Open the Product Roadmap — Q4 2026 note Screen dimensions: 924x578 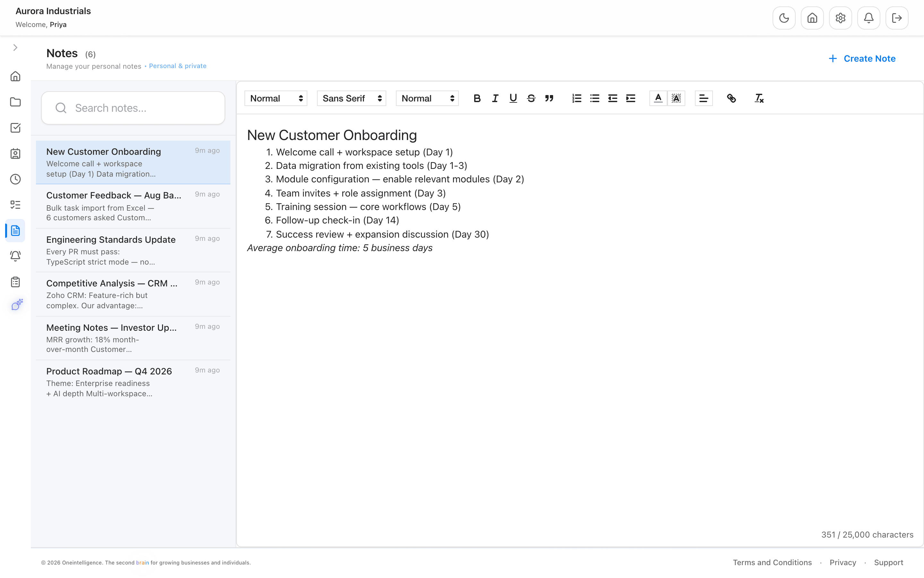point(133,382)
